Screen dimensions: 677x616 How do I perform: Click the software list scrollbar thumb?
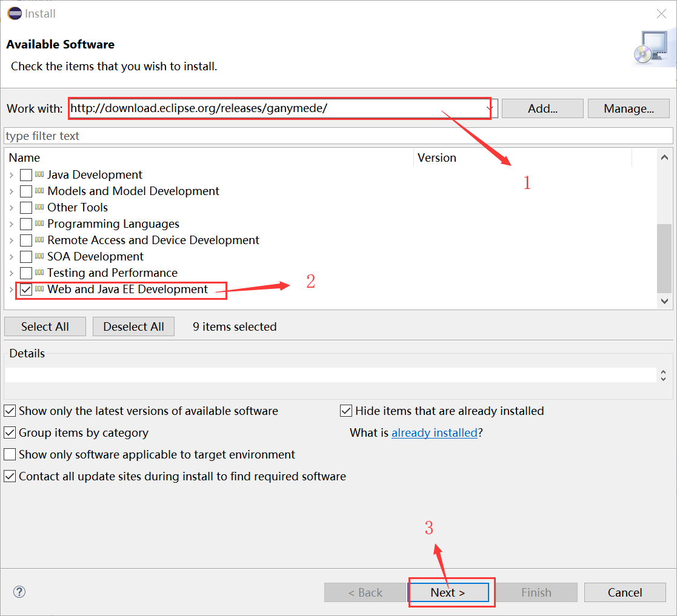(x=664, y=259)
